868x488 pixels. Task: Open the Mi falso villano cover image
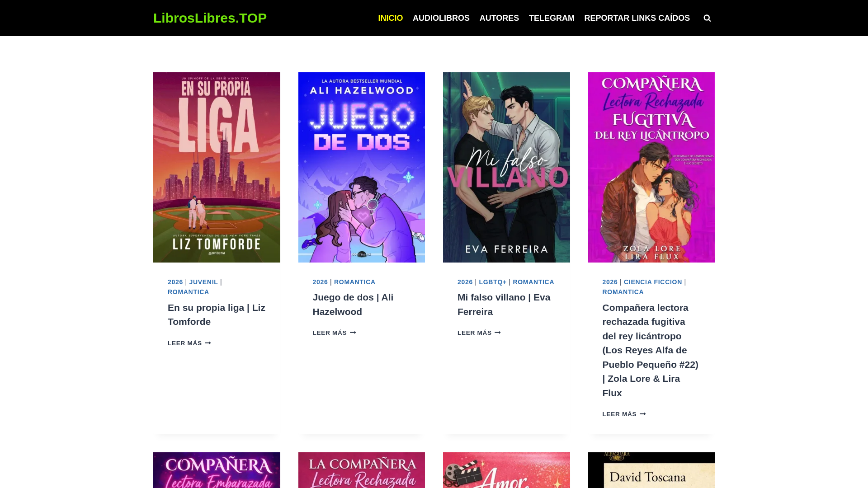(506, 167)
